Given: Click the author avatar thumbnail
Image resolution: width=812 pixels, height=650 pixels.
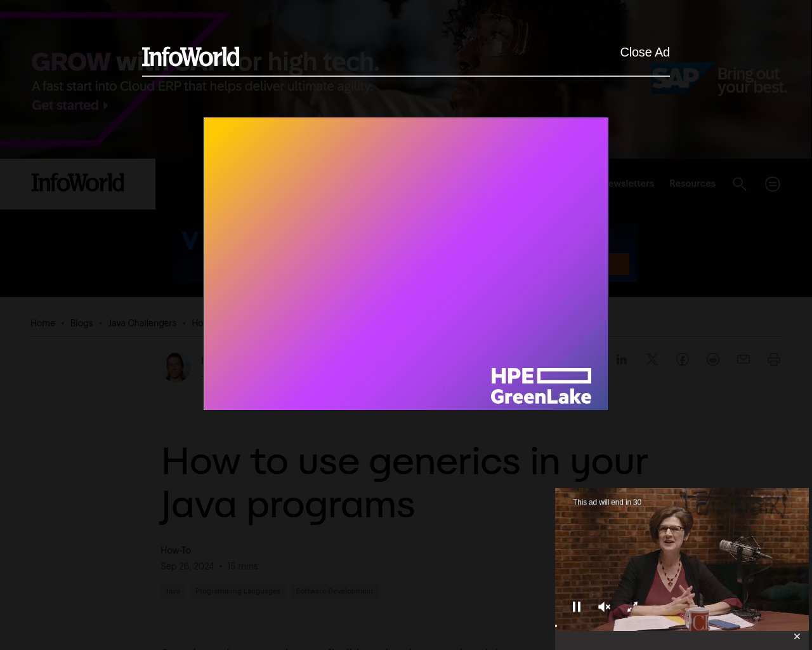Looking at the screenshot, I should (177, 367).
